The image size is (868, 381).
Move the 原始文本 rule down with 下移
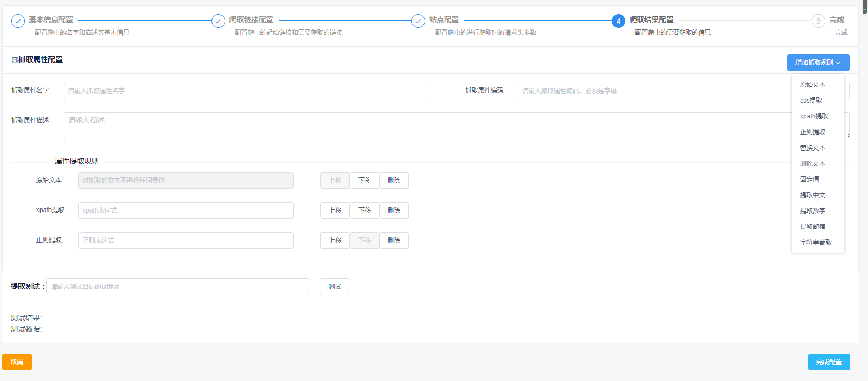pos(365,181)
